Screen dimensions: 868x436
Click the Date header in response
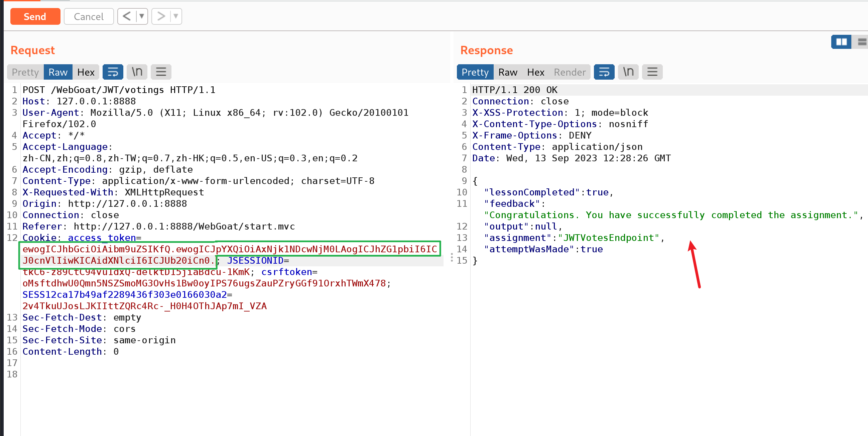point(572,158)
